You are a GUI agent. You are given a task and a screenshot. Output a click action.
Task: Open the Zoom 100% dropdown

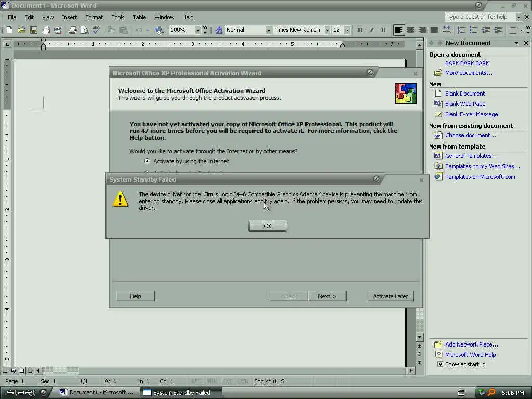click(x=198, y=30)
